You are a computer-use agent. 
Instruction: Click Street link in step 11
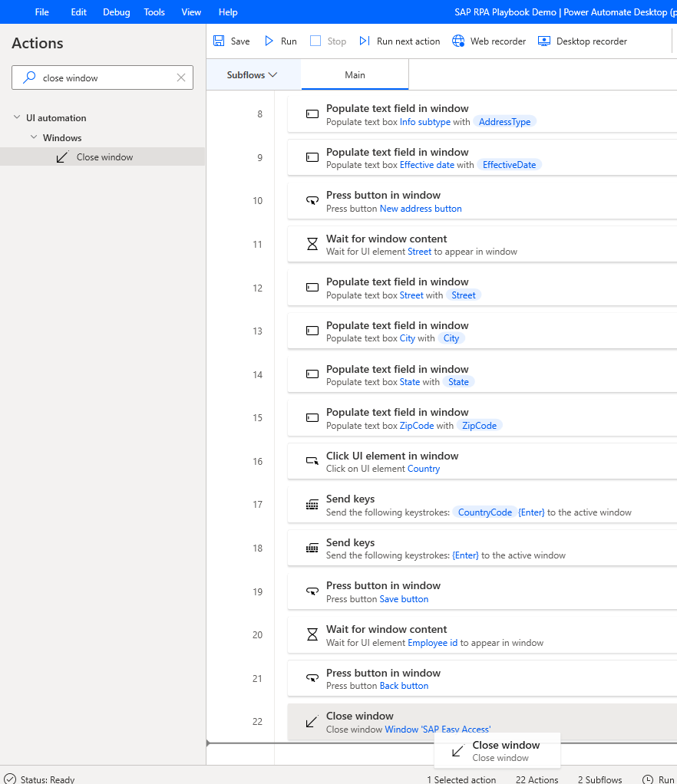[x=419, y=252]
